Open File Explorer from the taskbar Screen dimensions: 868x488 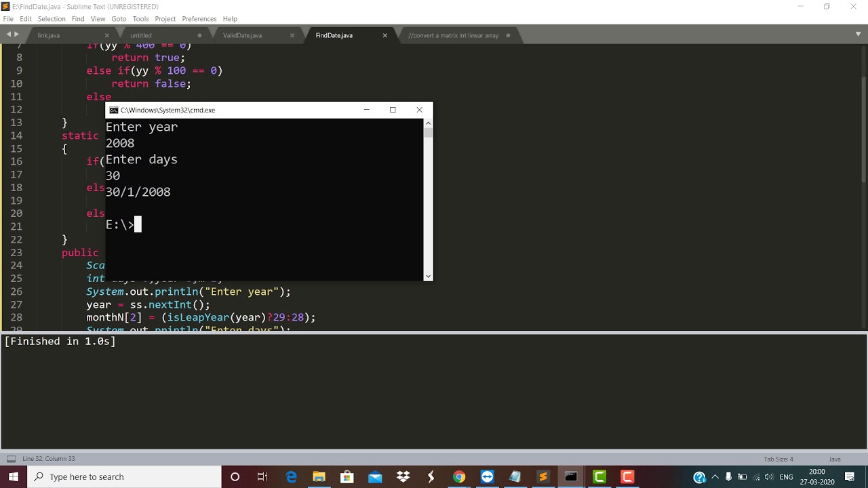319,476
